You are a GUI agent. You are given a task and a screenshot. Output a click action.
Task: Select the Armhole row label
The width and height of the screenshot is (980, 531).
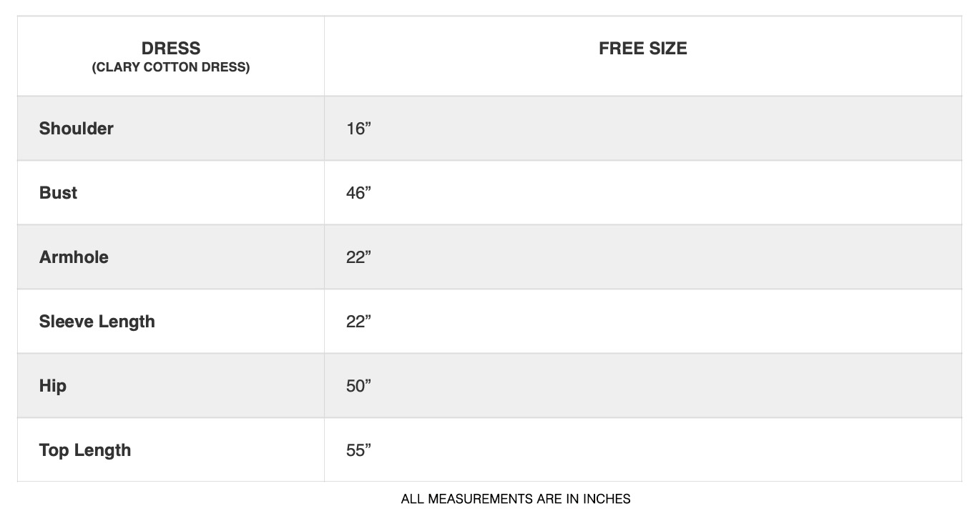point(74,257)
